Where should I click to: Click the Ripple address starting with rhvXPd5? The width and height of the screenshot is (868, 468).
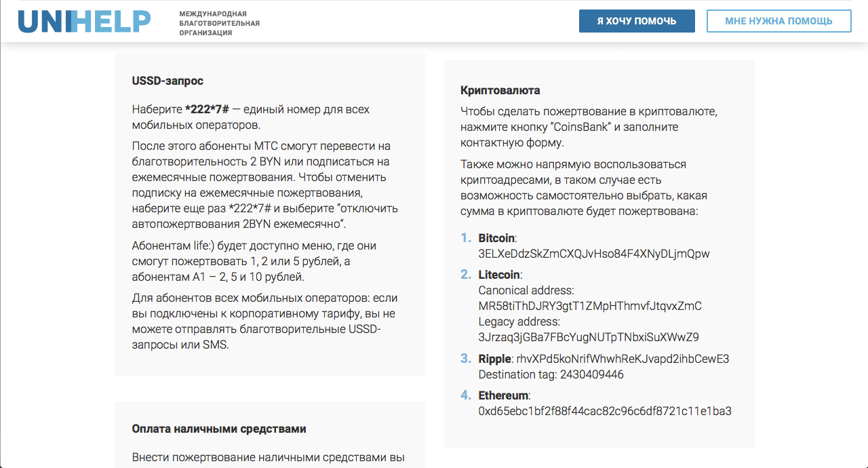coord(623,359)
